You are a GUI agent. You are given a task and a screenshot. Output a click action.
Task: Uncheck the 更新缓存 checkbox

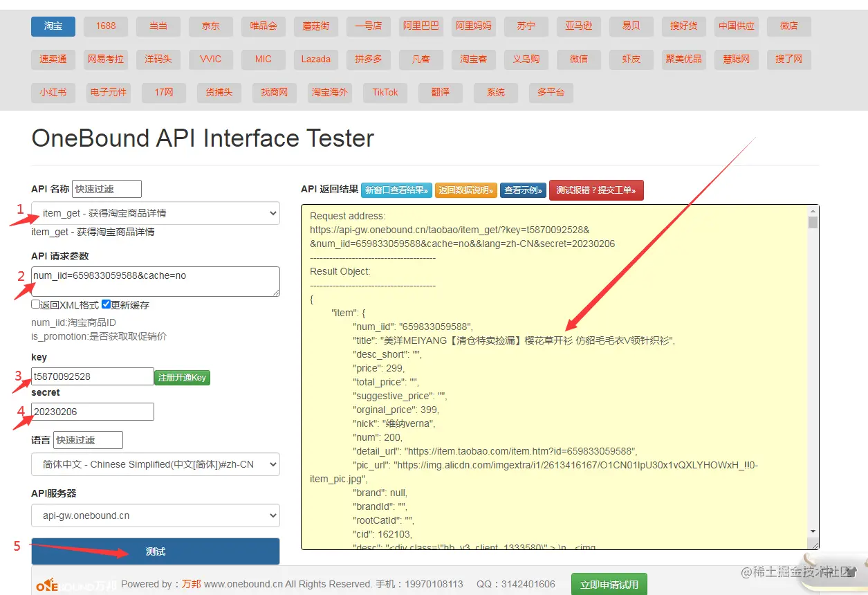(x=107, y=304)
